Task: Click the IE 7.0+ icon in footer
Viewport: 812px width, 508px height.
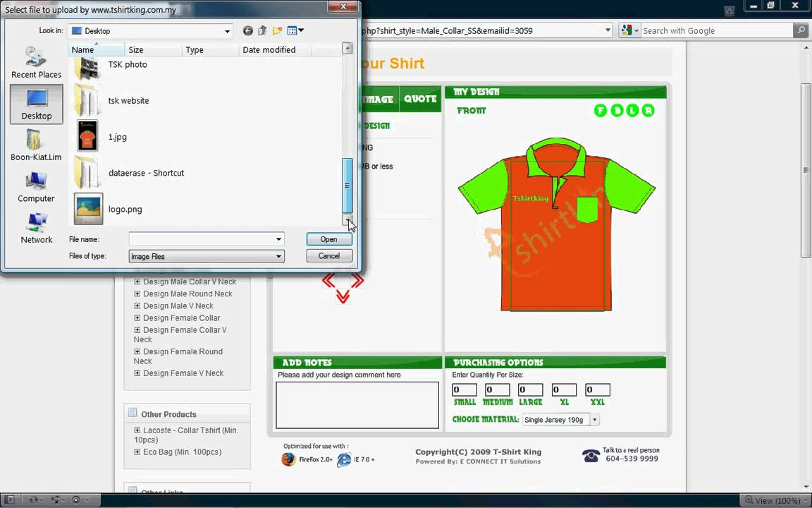Action: pos(344,459)
